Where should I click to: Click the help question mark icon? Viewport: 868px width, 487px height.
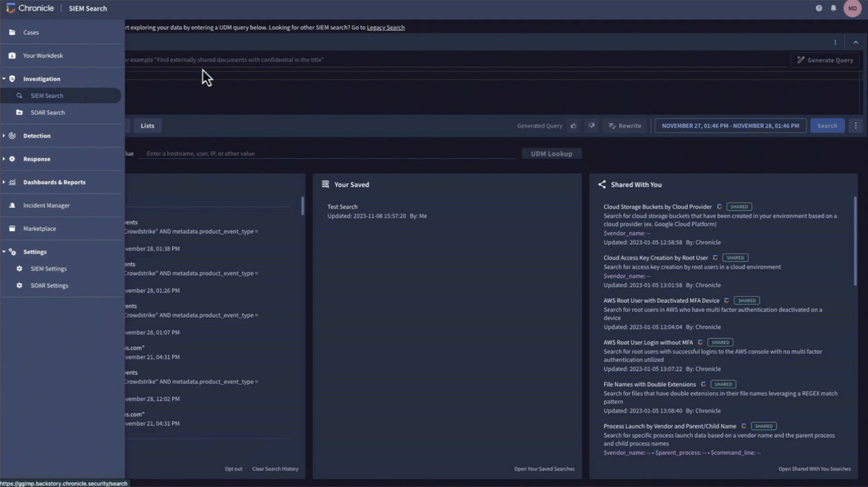point(819,9)
